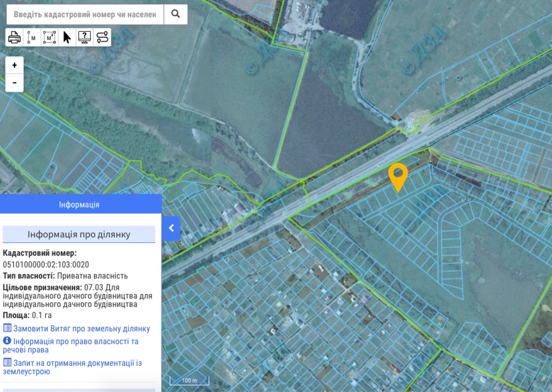Print the map with the printer icon
The image size is (552, 392).
coord(14,37)
